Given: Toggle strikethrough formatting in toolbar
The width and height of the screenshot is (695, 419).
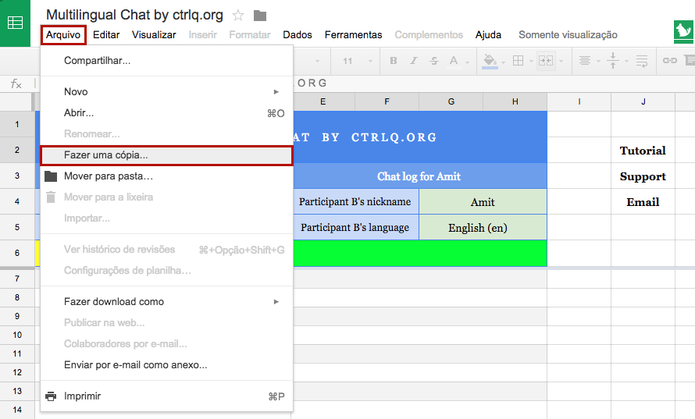Looking at the screenshot, I should pyautogui.click(x=434, y=61).
